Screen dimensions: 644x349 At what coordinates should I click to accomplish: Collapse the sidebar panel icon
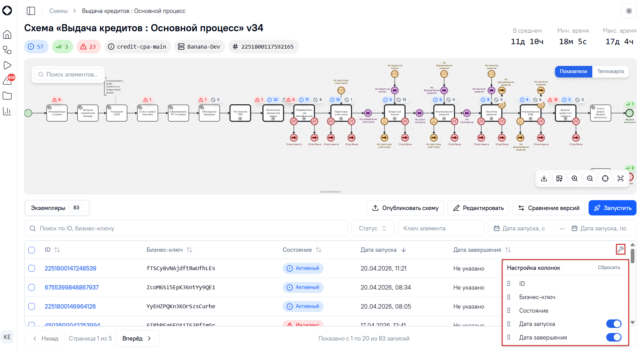31,11
